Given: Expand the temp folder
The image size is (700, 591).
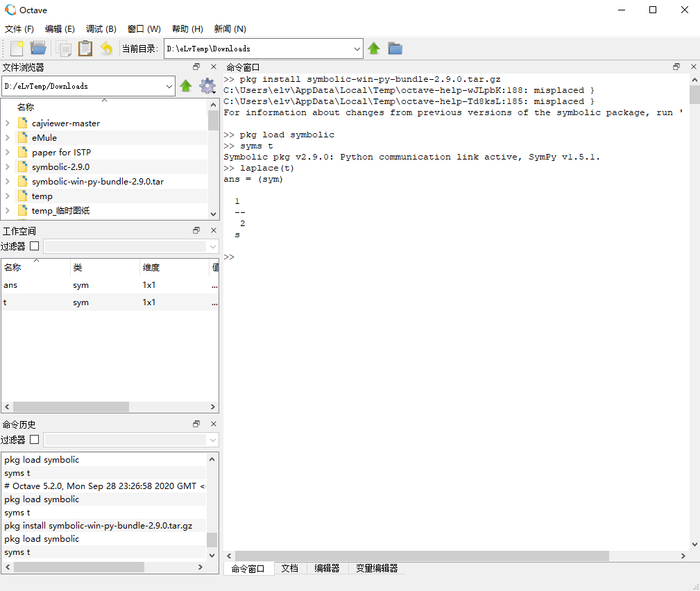Looking at the screenshot, I should click(7, 196).
